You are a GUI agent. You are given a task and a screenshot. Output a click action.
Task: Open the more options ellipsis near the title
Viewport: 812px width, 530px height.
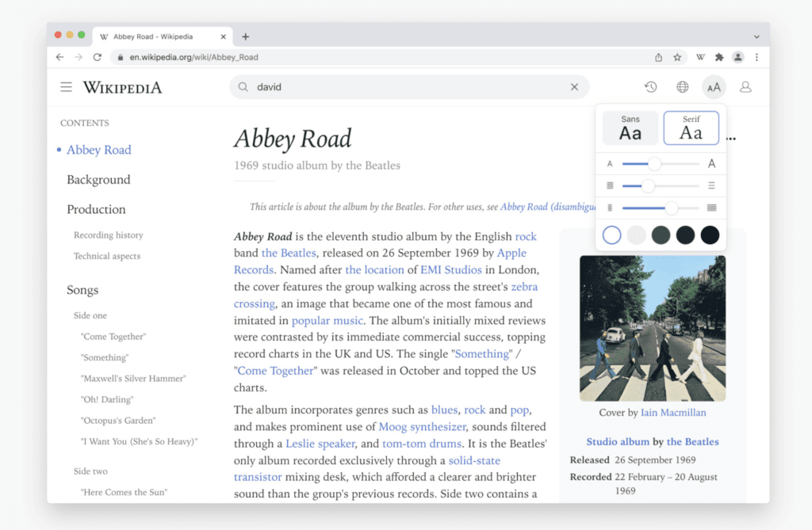[x=730, y=139]
